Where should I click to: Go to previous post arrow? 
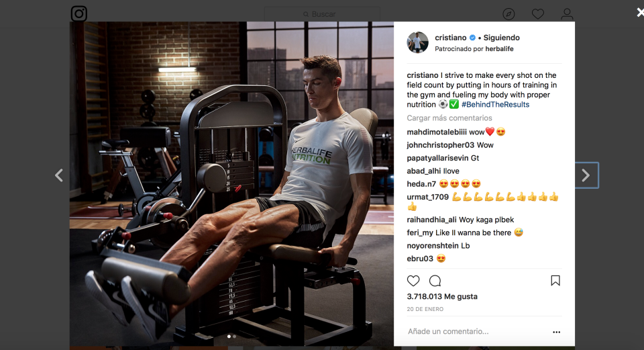(x=59, y=175)
